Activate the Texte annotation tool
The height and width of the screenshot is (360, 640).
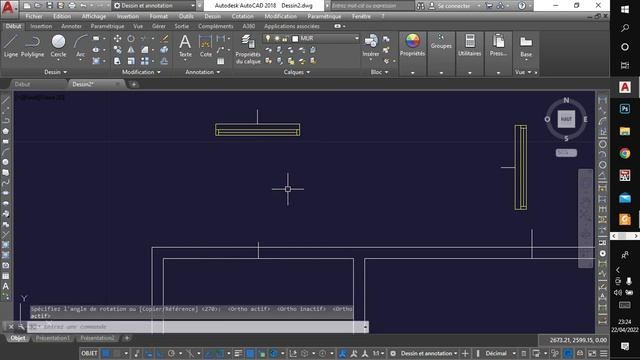point(185,46)
